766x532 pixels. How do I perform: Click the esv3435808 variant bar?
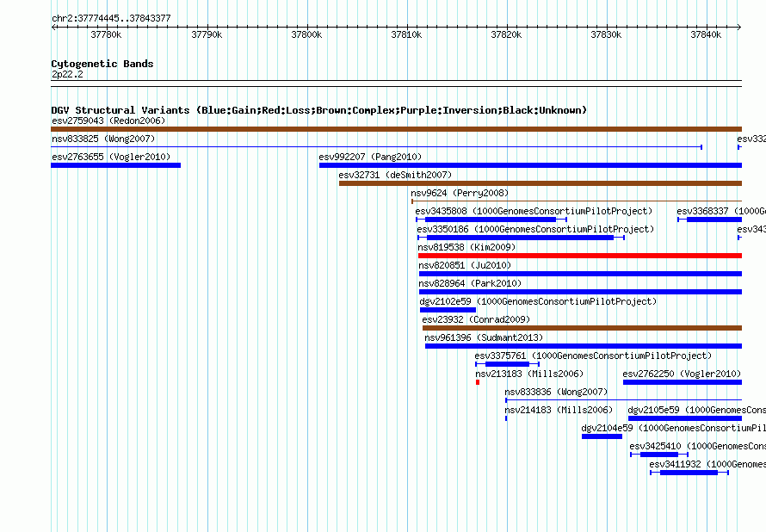click(x=491, y=220)
